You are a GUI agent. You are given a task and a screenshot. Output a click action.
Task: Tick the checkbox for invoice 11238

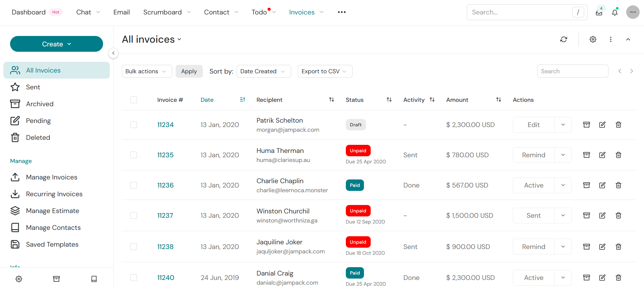(x=134, y=247)
